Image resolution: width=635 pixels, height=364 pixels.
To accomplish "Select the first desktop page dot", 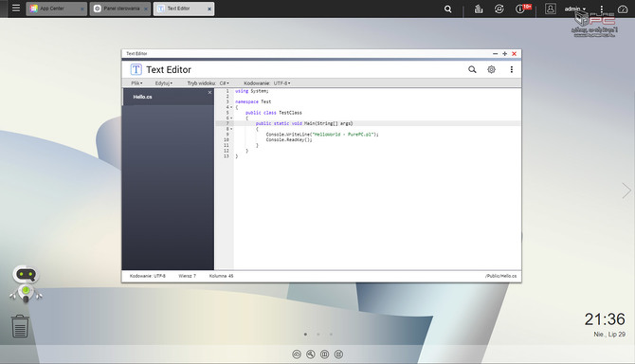I will 305,335.
